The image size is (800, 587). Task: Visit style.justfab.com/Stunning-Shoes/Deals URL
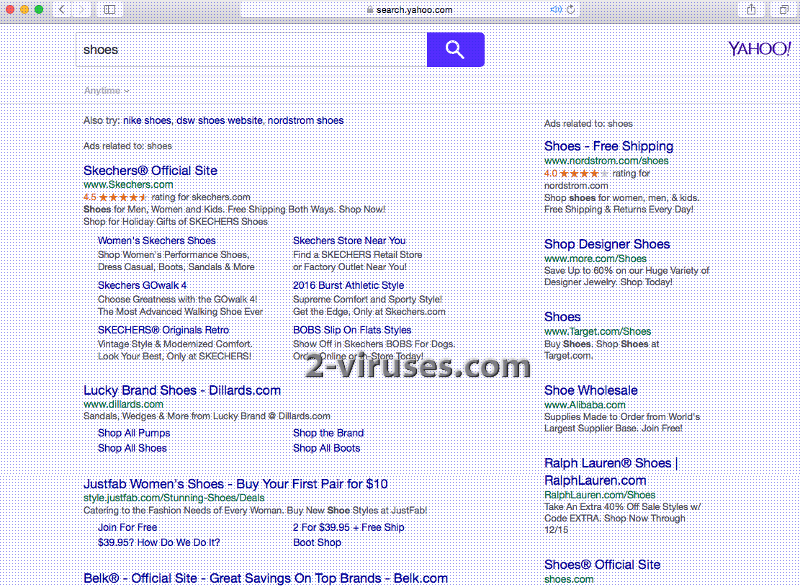(x=174, y=498)
